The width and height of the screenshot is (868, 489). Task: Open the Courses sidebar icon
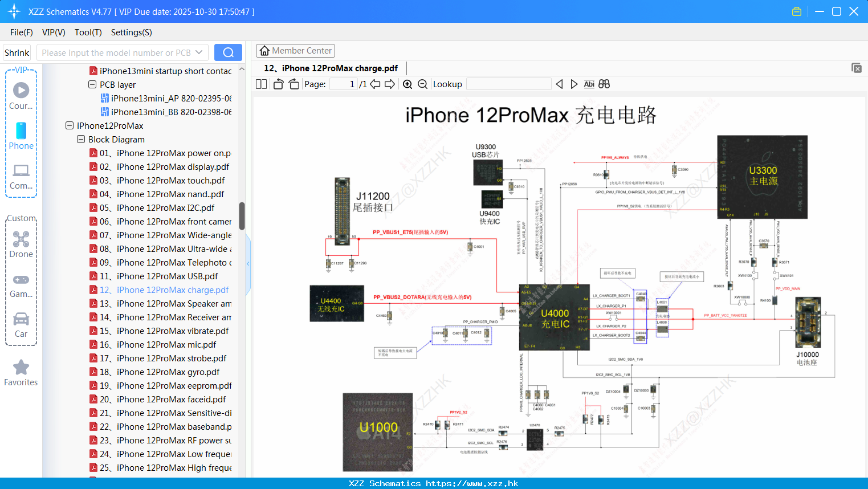click(21, 95)
